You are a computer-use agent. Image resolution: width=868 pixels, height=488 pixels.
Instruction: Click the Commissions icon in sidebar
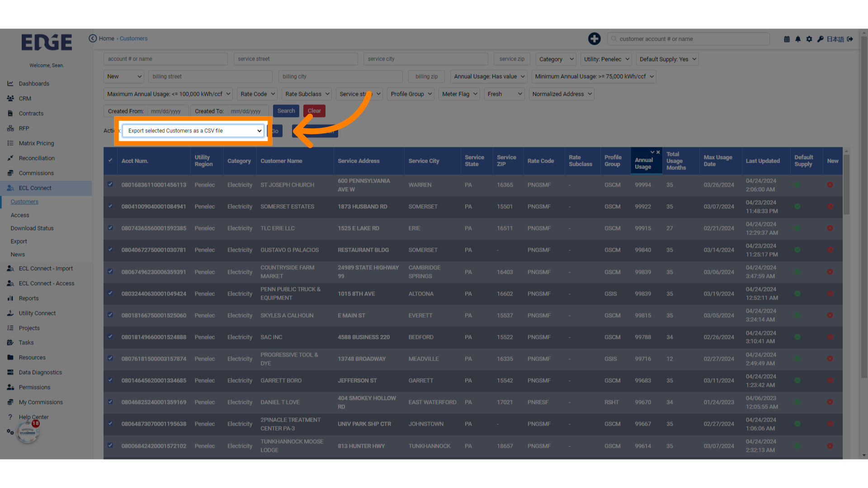click(10, 173)
